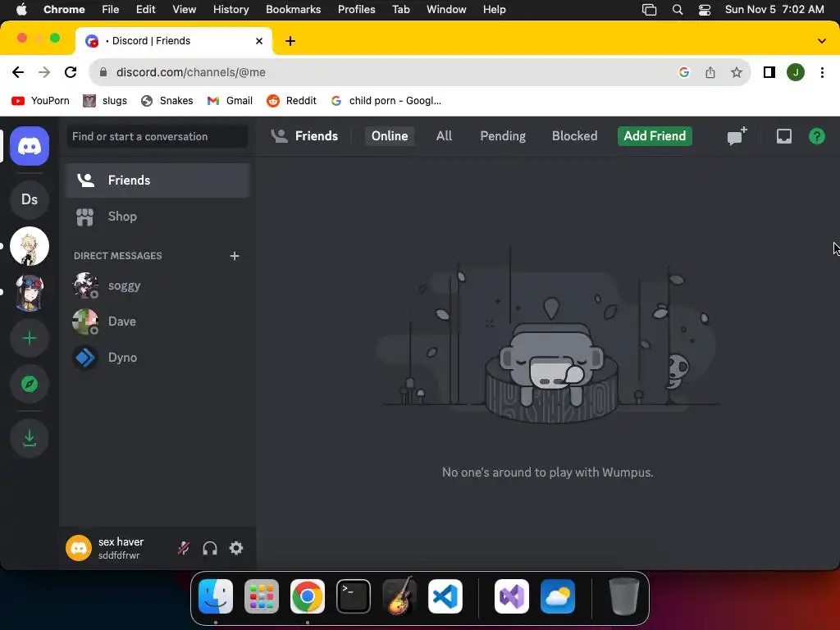Viewport: 840px width, 630px height.
Task: Switch to the All friends tab
Action: coord(444,136)
